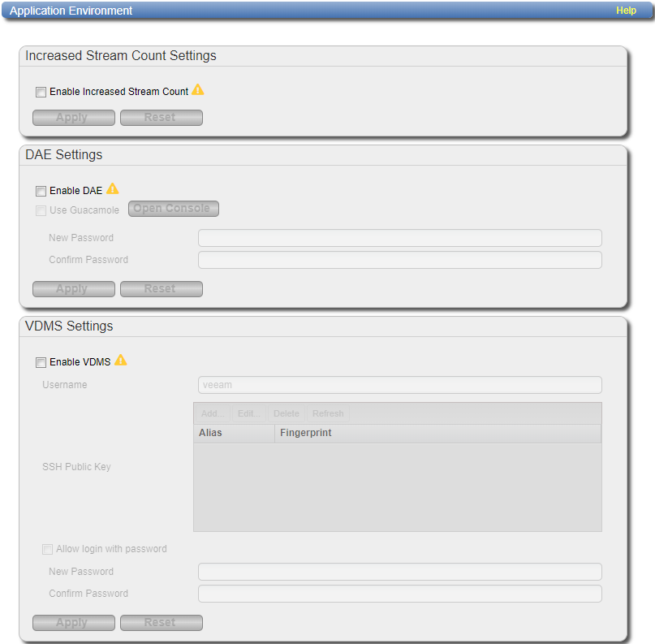The image size is (655, 644).
Task: Click Reset in Increased Stream Count Settings
Action: coord(162,118)
